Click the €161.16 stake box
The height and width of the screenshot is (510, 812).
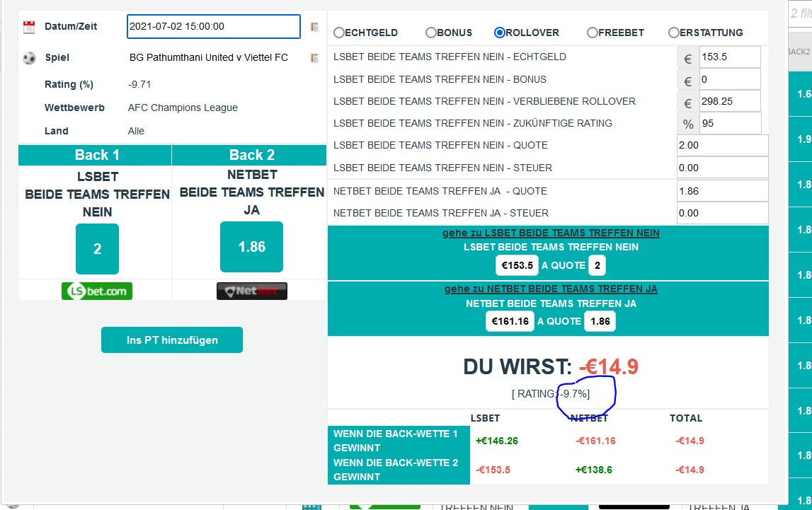pos(510,321)
